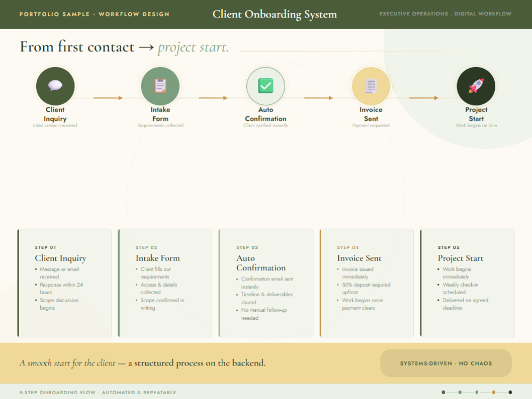Open the STEP 01 Client Inquiry card heading
Screen dimensions: 532x399
coord(61,258)
